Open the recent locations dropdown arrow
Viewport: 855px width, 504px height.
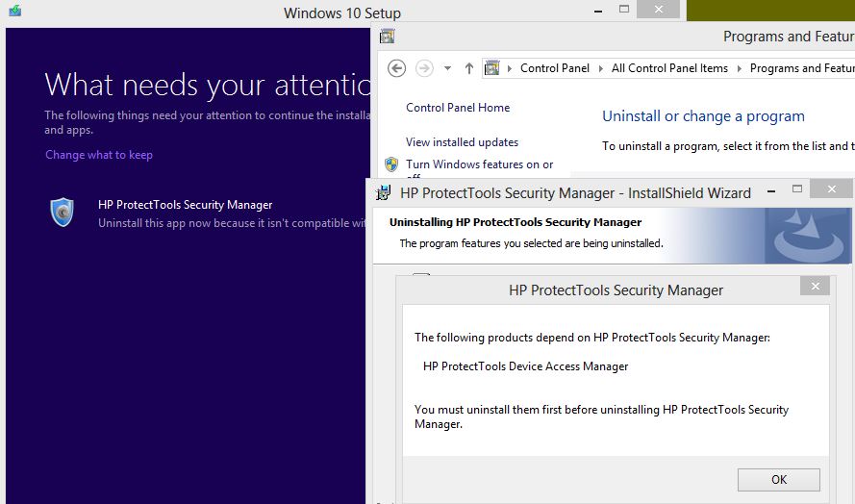pos(449,68)
